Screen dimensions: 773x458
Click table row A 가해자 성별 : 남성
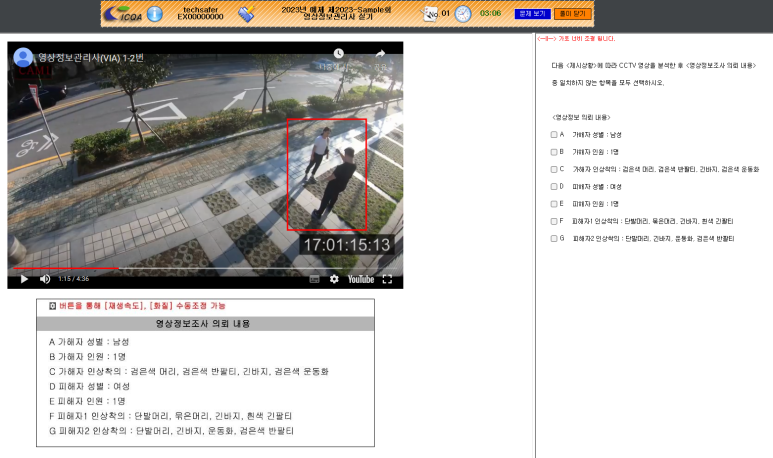point(89,342)
